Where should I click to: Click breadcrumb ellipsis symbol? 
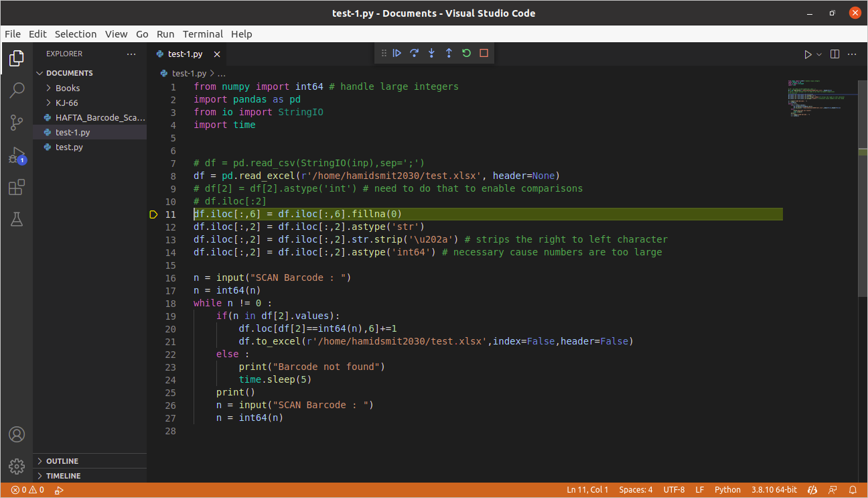pos(222,74)
